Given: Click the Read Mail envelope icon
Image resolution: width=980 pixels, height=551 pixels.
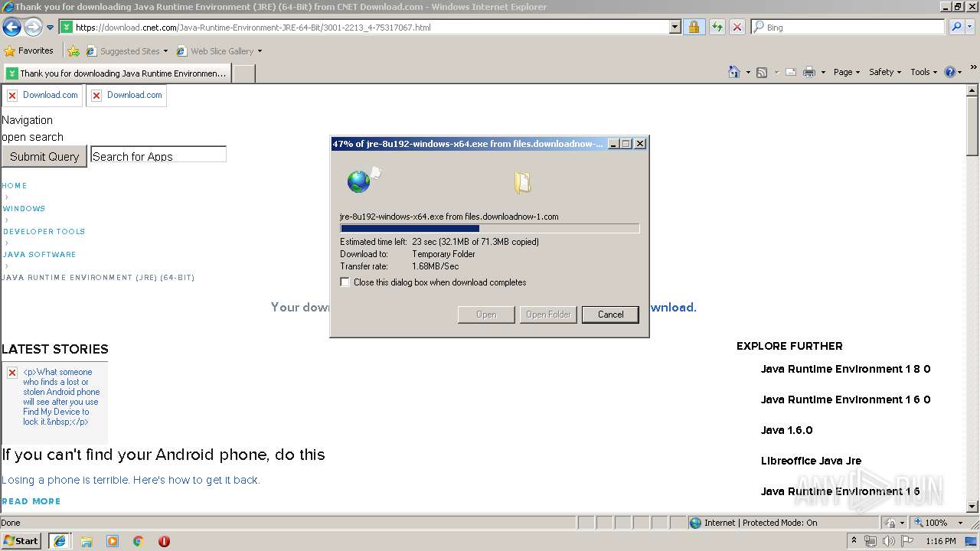Looking at the screenshot, I should [x=791, y=72].
